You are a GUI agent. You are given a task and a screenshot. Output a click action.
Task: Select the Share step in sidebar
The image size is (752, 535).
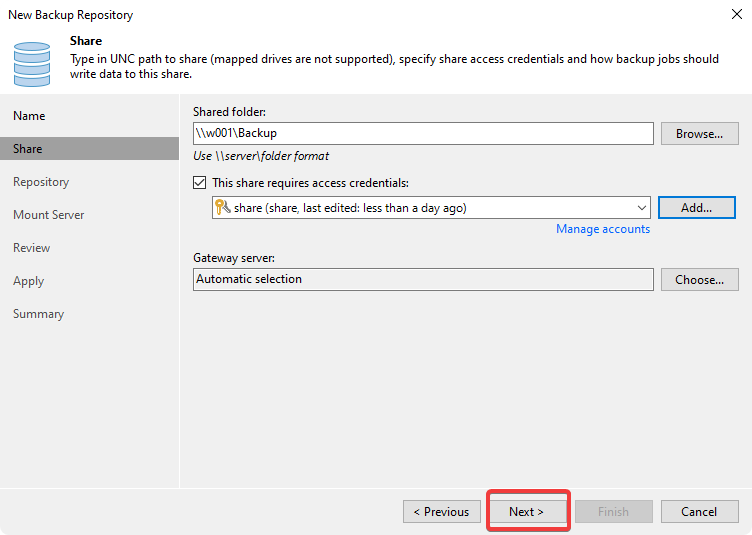[28, 149]
